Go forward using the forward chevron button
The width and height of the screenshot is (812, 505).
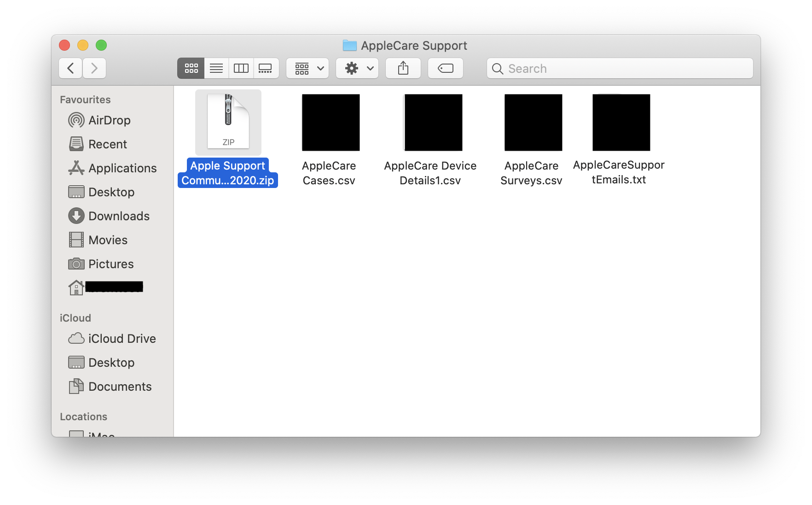coord(94,69)
